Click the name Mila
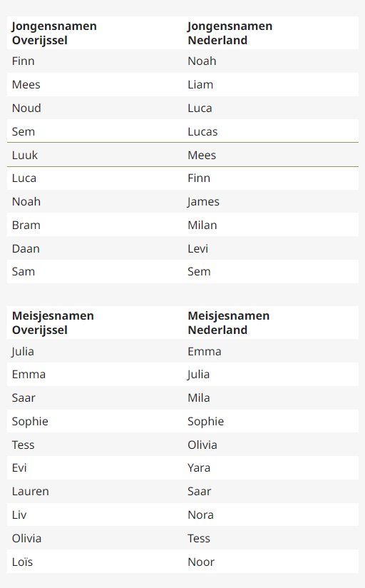365x588 pixels. [x=199, y=398]
